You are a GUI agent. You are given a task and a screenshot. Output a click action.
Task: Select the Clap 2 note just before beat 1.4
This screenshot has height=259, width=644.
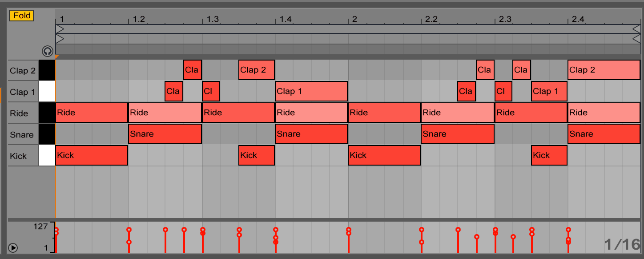257,70
